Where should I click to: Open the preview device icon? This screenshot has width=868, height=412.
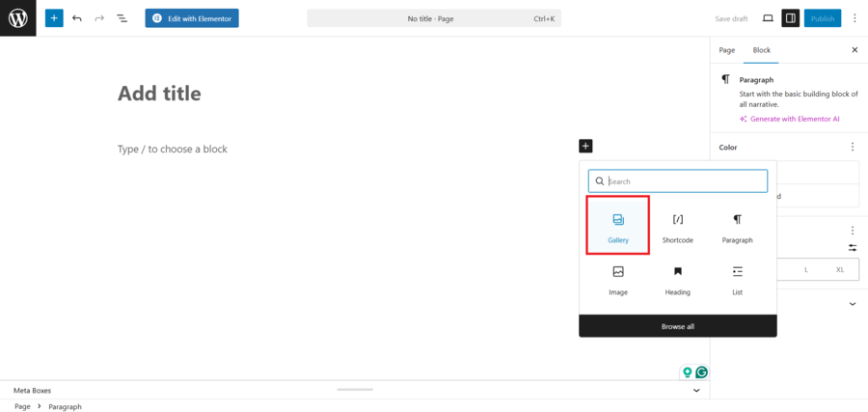tap(768, 18)
